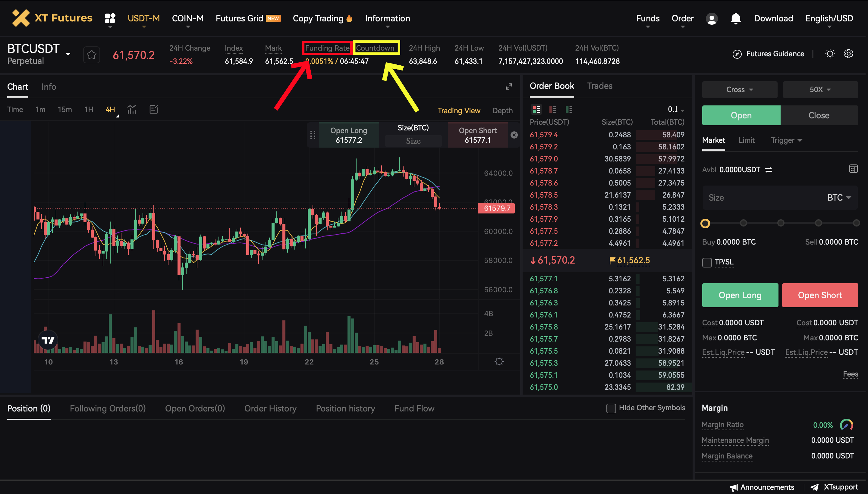Open the user profile icon
Viewport: 868px width, 494px height.
click(x=712, y=19)
